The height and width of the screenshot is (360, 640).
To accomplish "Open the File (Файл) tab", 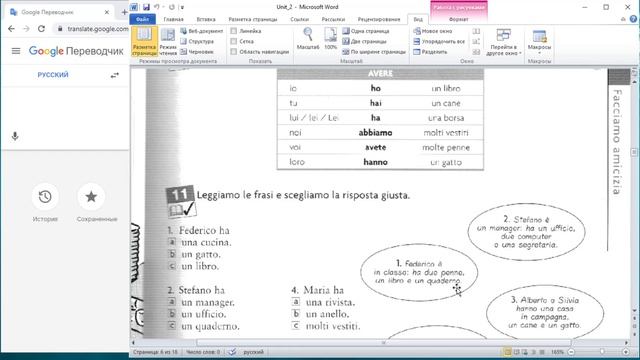I will pyautogui.click(x=142, y=19).
